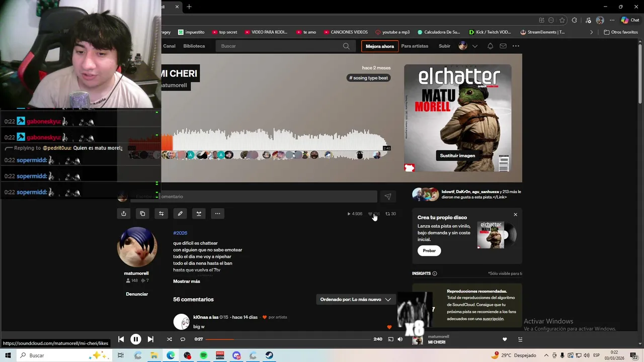Screen dimensions: 644x362
Task: Open the large matumorell profile avatar
Action: 137,247
